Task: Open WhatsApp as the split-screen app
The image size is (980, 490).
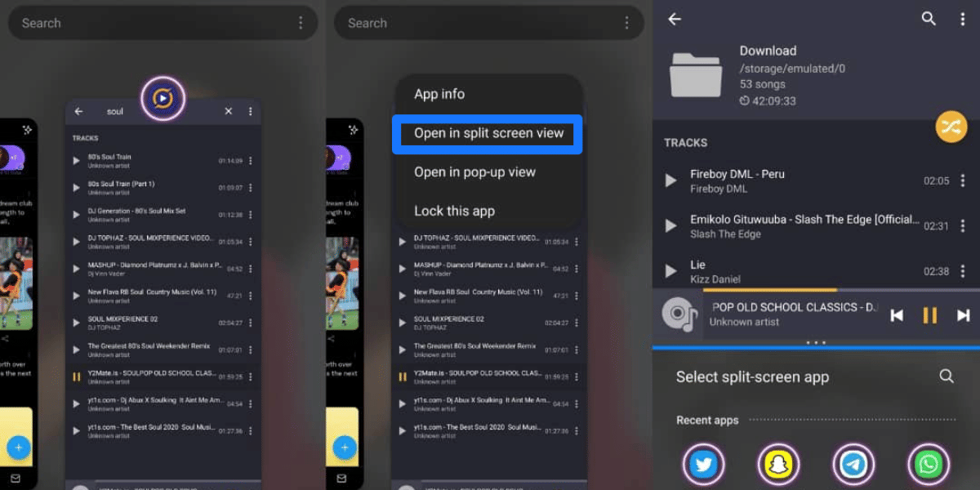Action: tap(929, 463)
